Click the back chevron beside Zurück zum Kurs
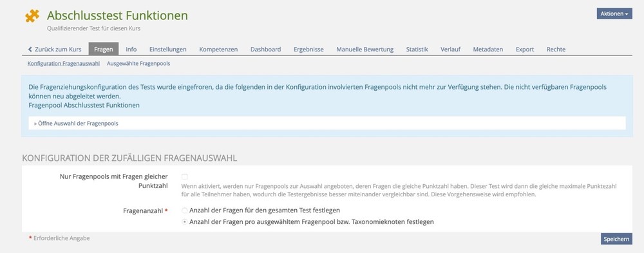 click(x=30, y=50)
